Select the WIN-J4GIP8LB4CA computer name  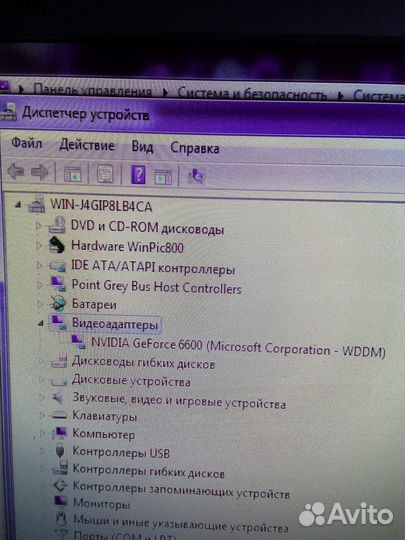(101, 206)
